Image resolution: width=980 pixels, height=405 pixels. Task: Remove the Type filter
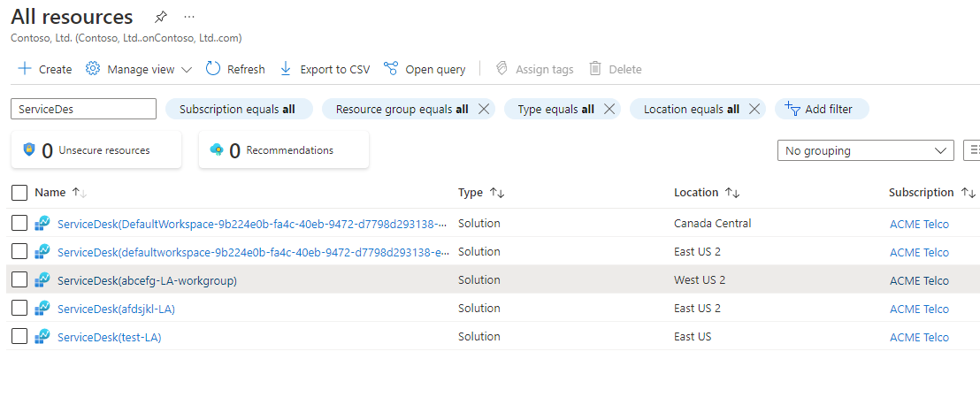pos(609,109)
